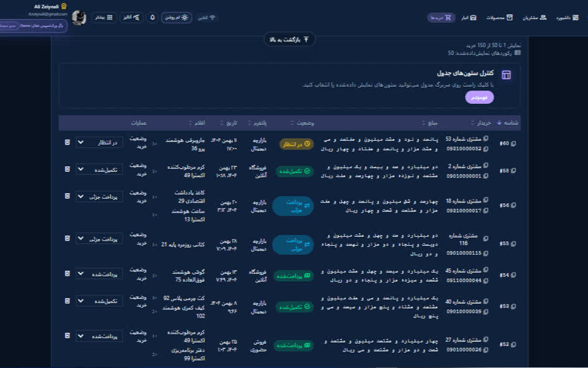The image size is (588, 368).
Task: Click the receipt icon for order #54
Action: [x=67, y=274]
